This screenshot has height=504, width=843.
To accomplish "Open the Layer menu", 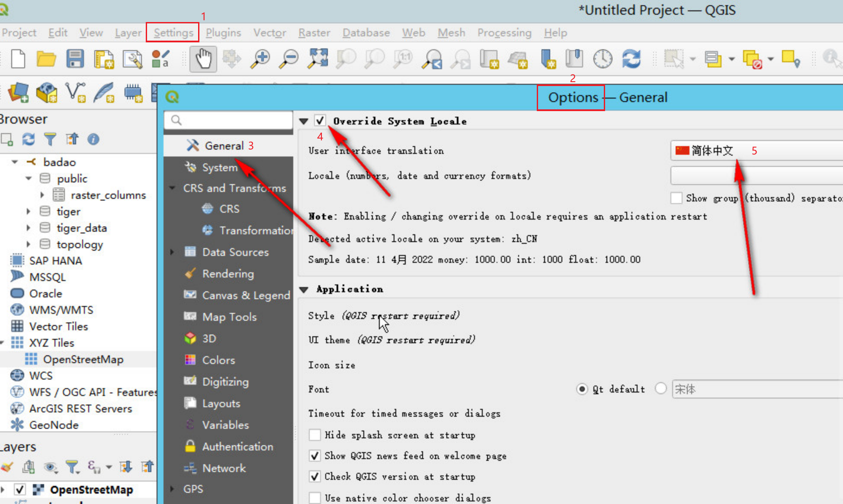I will pyautogui.click(x=128, y=33).
